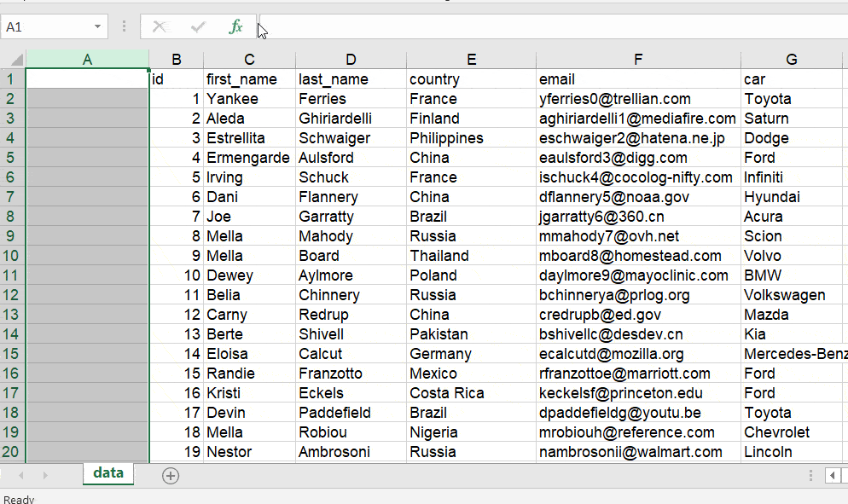
Task: Switch to the data sheet tab
Action: coord(108,473)
